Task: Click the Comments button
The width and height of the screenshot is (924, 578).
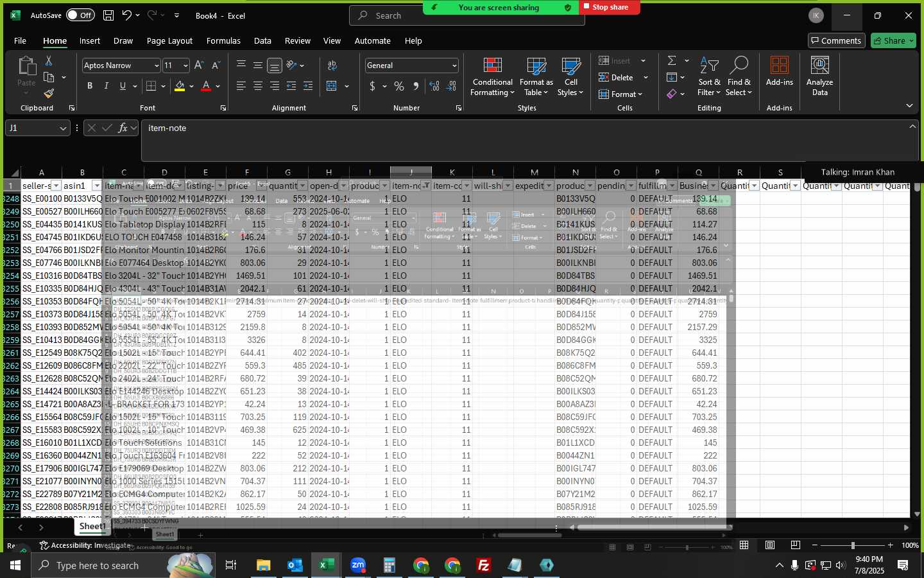Action: (x=837, y=40)
